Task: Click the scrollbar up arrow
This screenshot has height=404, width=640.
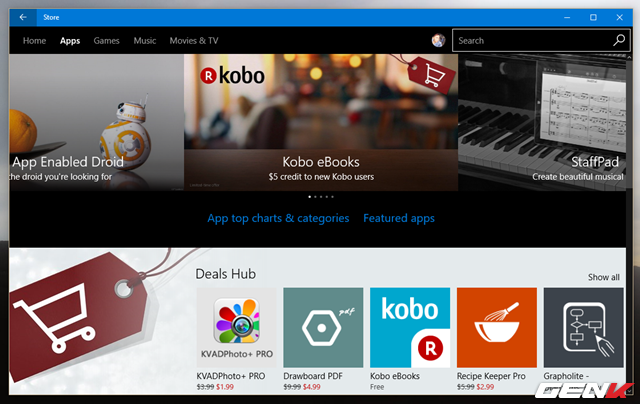Action: (x=629, y=58)
